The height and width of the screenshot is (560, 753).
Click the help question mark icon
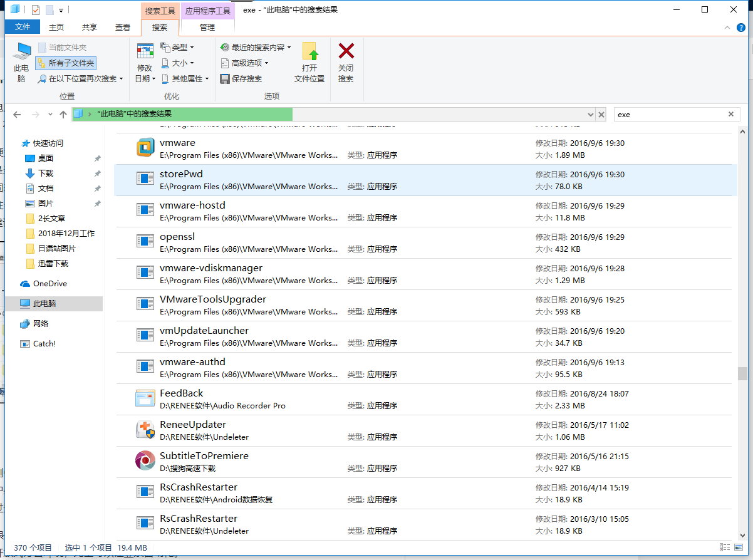coord(740,28)
